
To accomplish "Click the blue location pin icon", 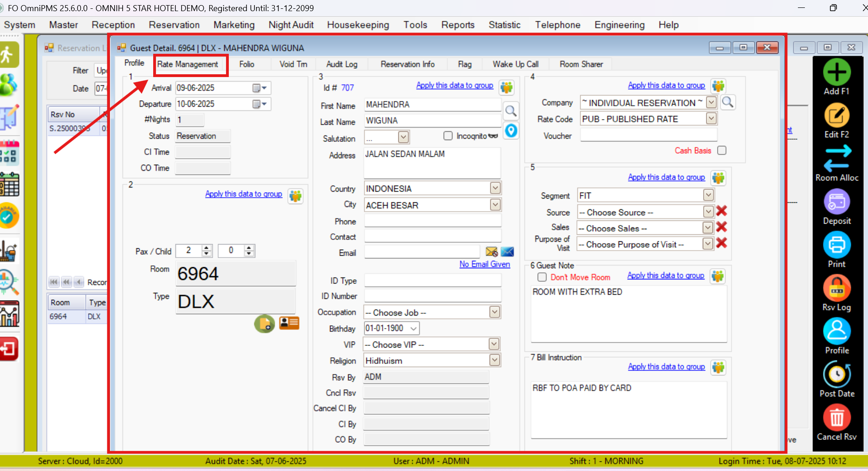I will (x=511, y=131).
